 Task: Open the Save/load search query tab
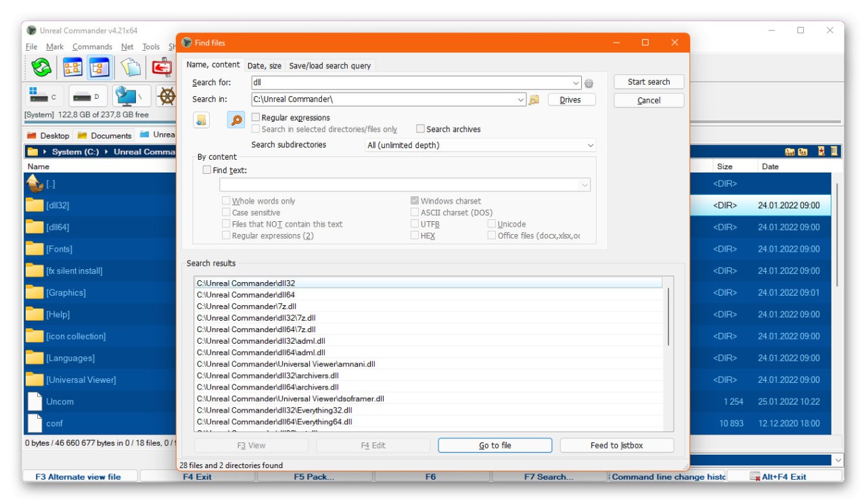329,66
